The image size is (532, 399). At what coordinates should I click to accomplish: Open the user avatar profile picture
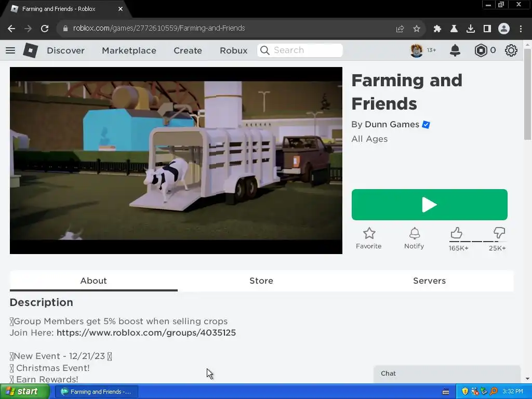tap(417, 50)
